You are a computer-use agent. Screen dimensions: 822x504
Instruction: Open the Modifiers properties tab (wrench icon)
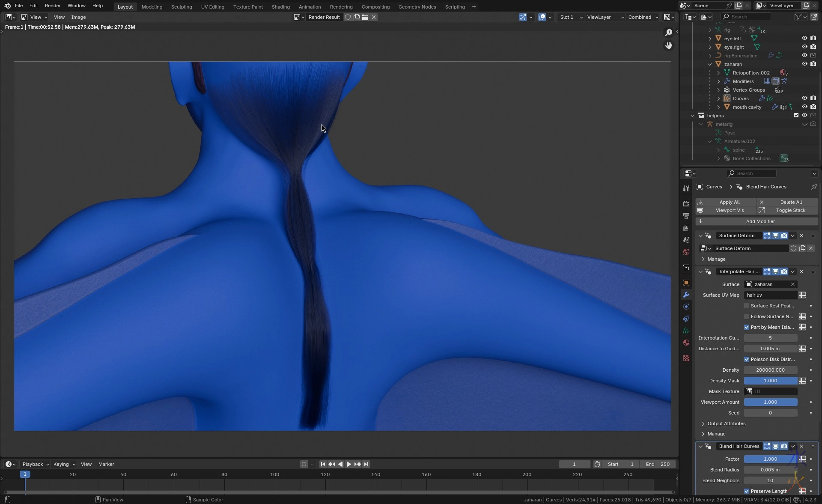686,295
